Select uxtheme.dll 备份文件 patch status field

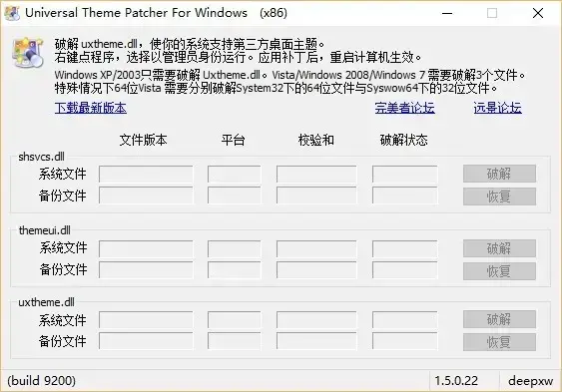coord(404,341)
